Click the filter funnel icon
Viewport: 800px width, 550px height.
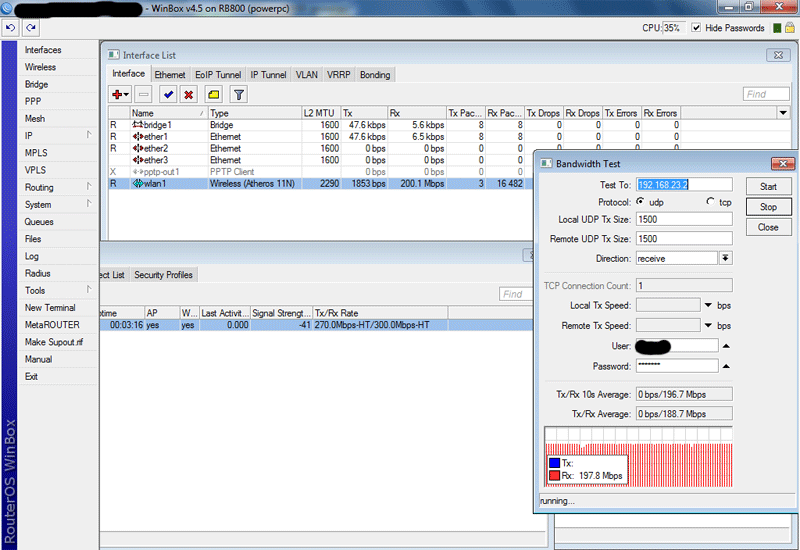click(x=238, y=94)
